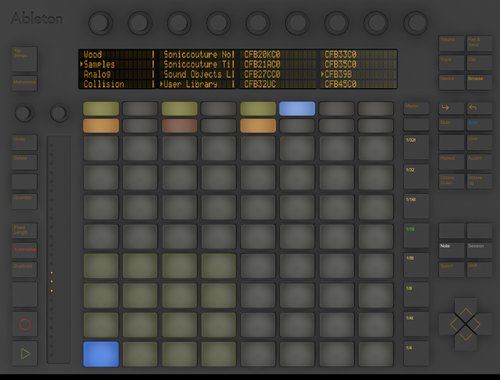The width and height of the screenshot is (500, 380).
Task: Toggle the Mute button
Action: click(x=451, y=124)
